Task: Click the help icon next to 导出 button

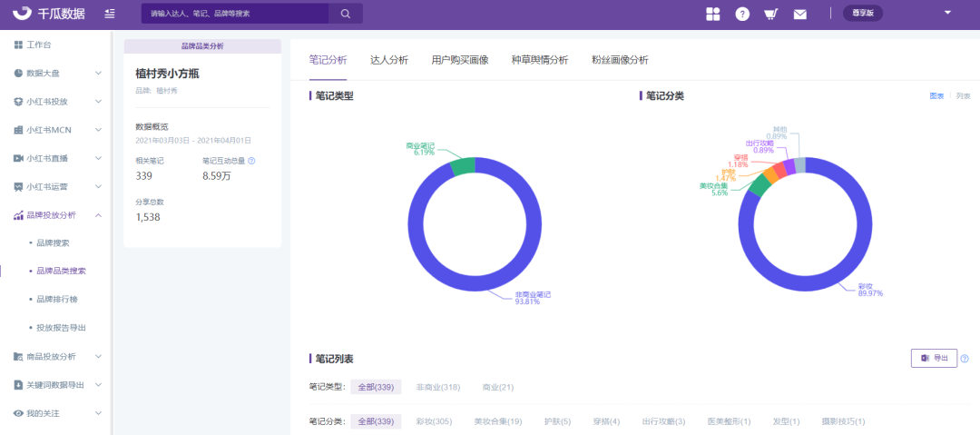Action: tap(965, 359)
